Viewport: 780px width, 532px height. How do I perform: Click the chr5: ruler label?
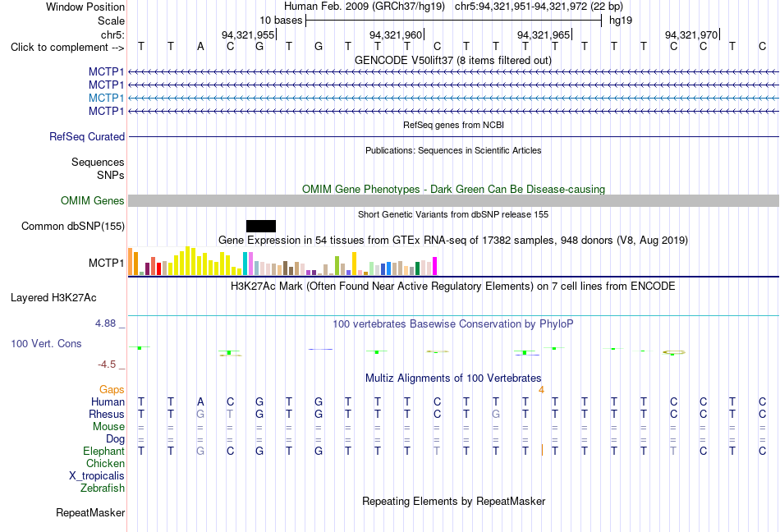coord(113,34)
